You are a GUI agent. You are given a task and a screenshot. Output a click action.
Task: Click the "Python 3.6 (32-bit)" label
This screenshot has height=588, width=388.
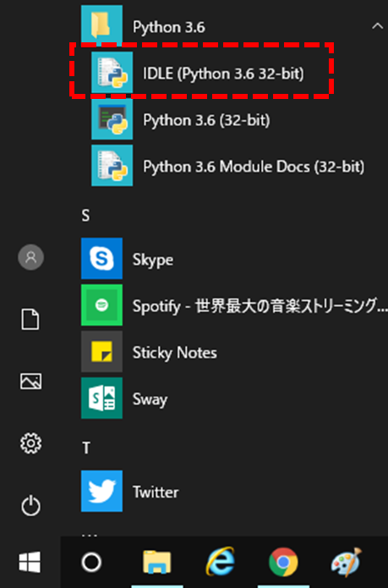tap(206, 120)
